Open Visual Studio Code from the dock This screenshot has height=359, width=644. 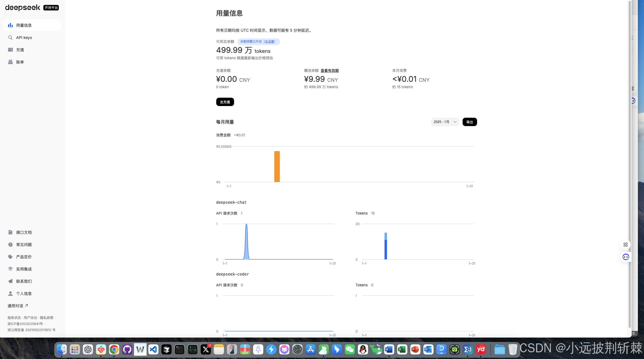(x=153, y=350)
